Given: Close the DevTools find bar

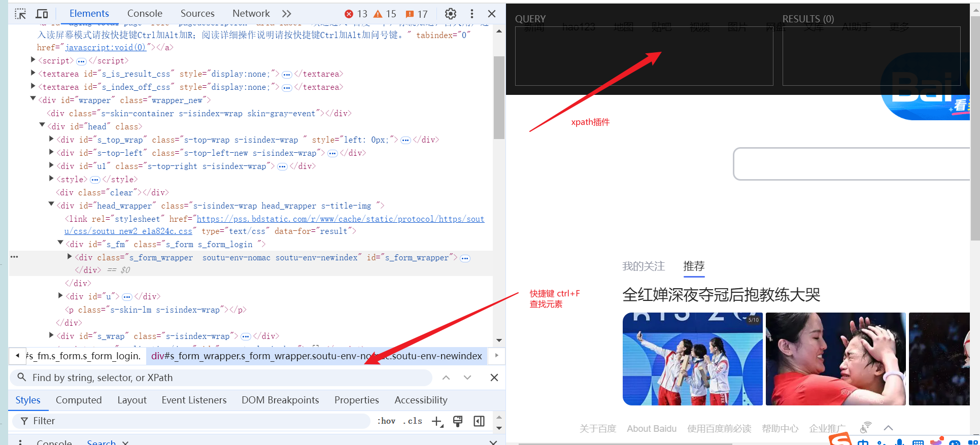Looking at the screenshot, I should (x=494, y=378).
